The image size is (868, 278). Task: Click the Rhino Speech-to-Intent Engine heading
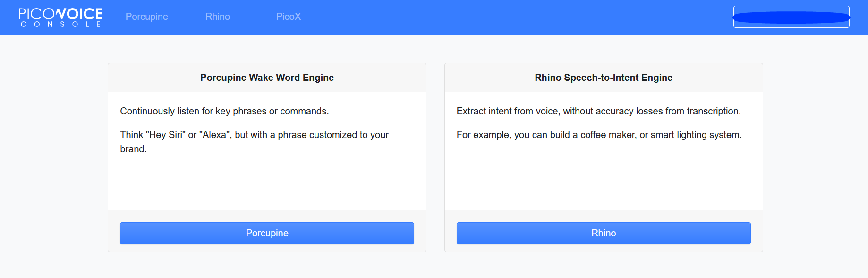(603, 78)
